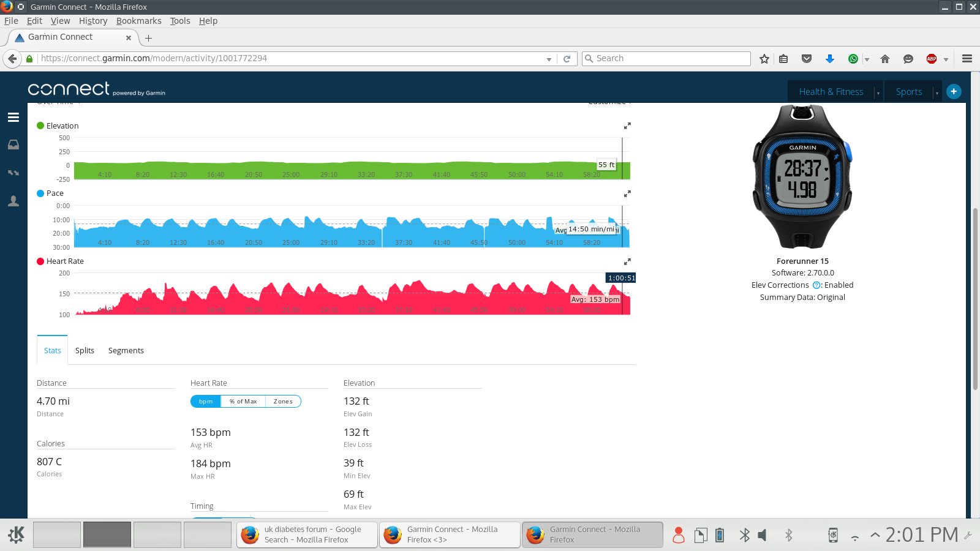
Task: Toggle the Pace series blue dot
Action: tap(40, 193)
